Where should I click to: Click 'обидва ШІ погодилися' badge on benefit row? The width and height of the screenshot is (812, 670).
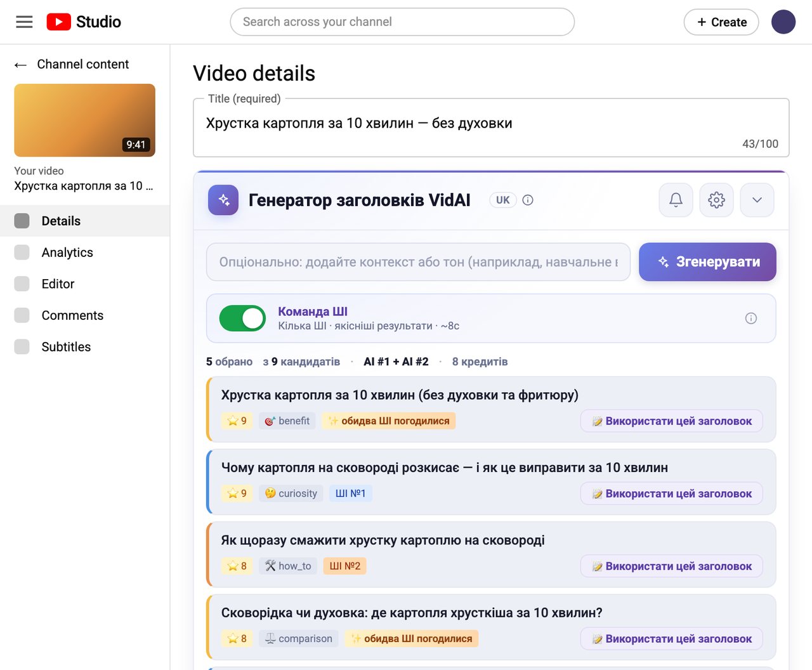pyautogui.click(x=388, y=421)
